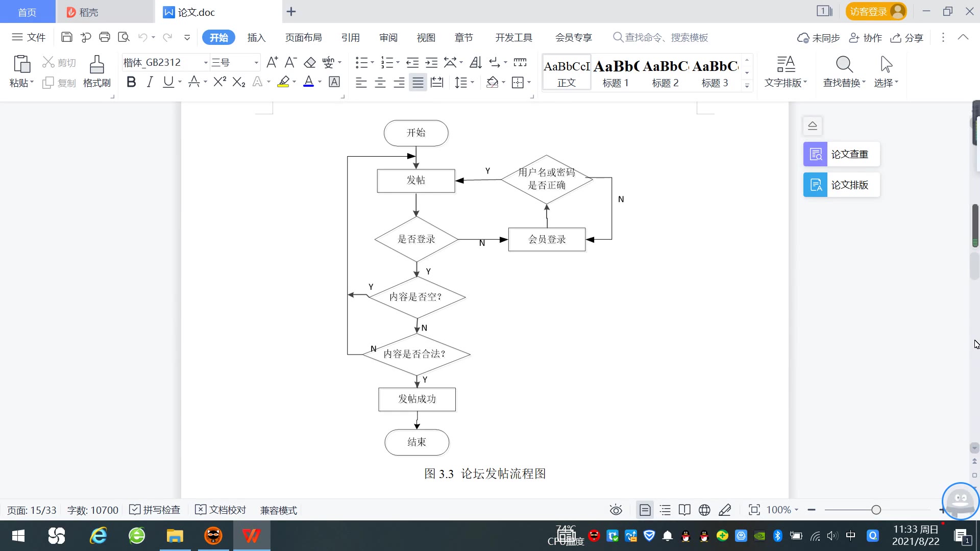Image resolution: width=980 pixels, height=551 pixels.
Task: Toggle italic formatting
Action: [150, 82]
